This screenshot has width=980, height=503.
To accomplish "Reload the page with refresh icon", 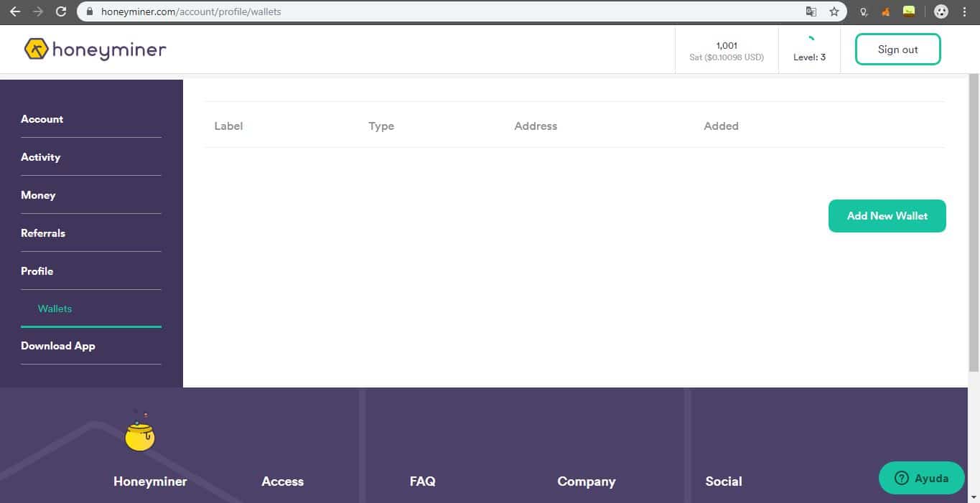I will [x=61, y=11].
